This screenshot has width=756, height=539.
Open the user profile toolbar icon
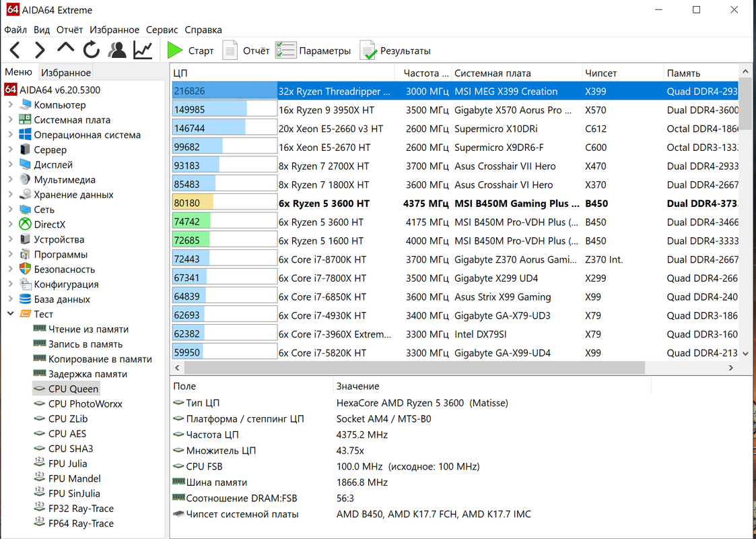pos(116,50)
